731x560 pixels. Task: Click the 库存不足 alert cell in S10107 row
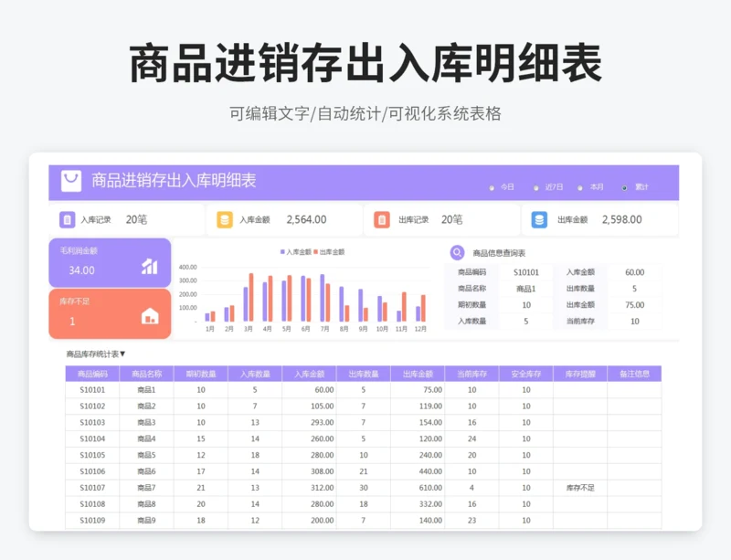(x=580, y=488)
